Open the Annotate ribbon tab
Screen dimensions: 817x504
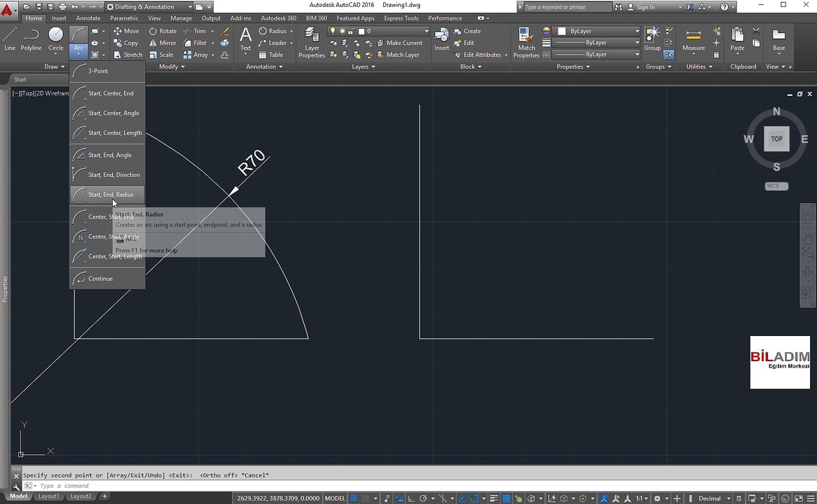(88, 18)
